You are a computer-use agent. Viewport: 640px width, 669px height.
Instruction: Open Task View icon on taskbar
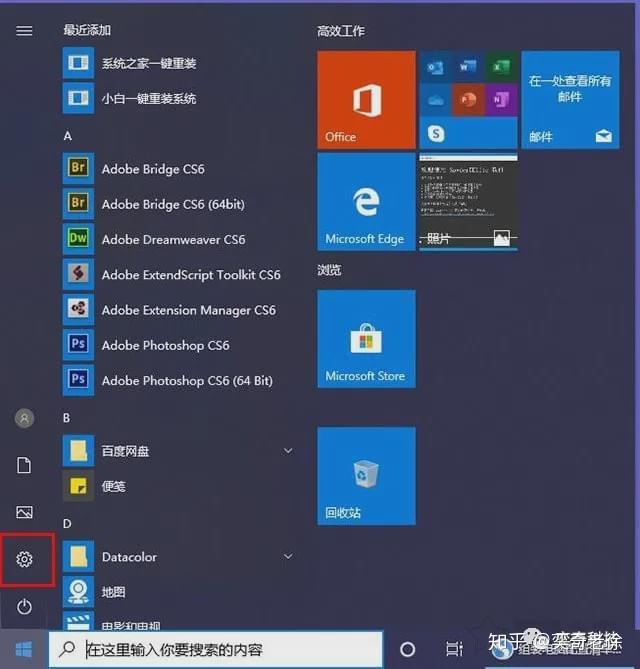click(454, 649)
